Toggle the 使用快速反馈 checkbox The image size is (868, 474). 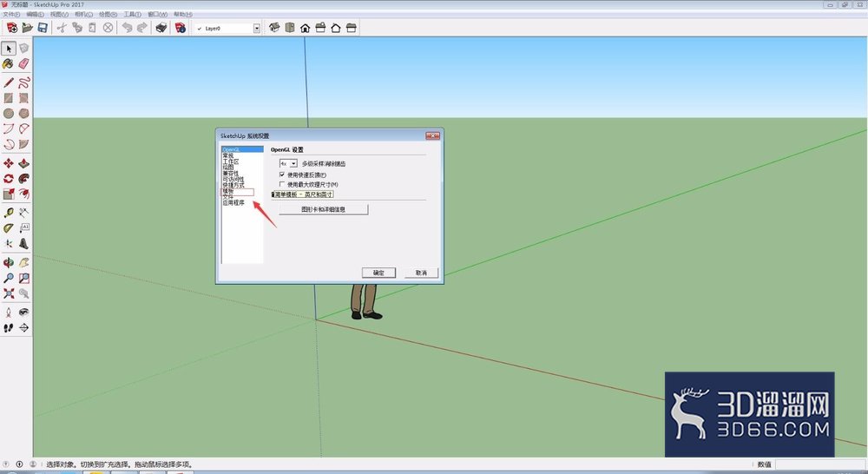[282, 174]
